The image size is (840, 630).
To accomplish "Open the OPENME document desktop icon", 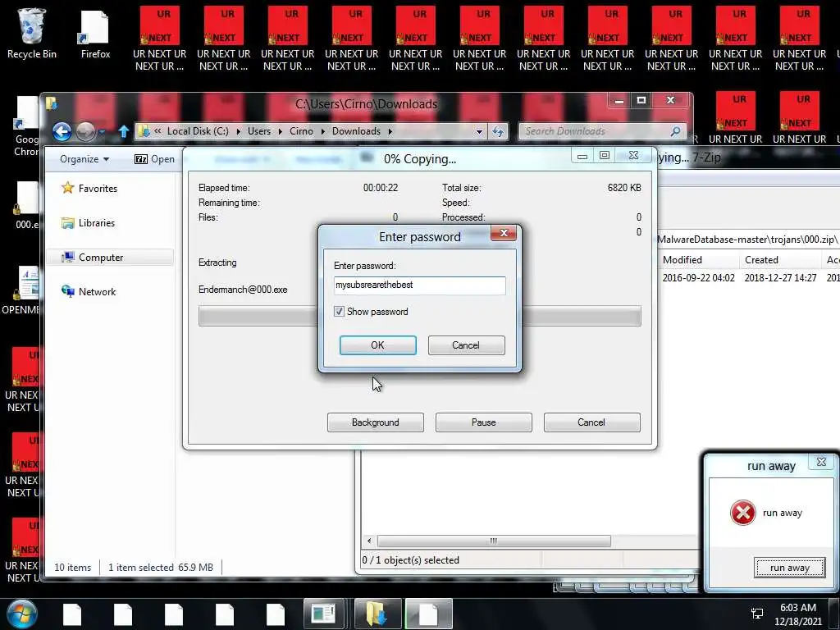I will 21,290.
